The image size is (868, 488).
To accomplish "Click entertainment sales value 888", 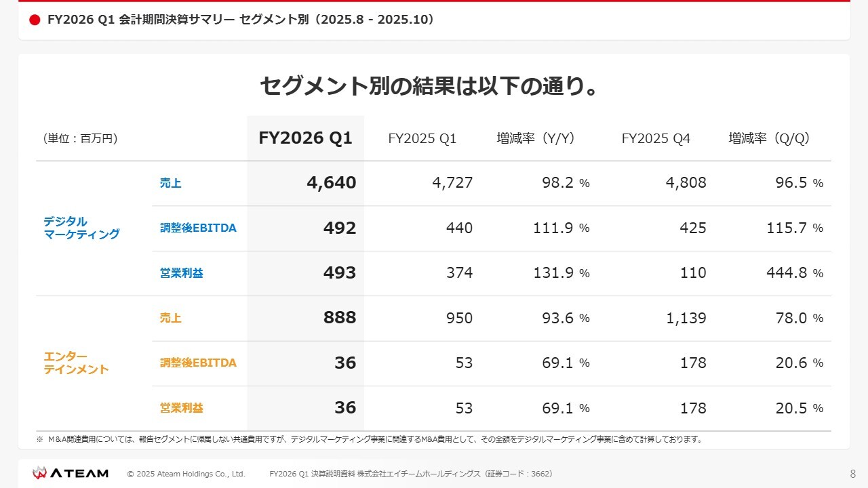I will pos(340,318).
